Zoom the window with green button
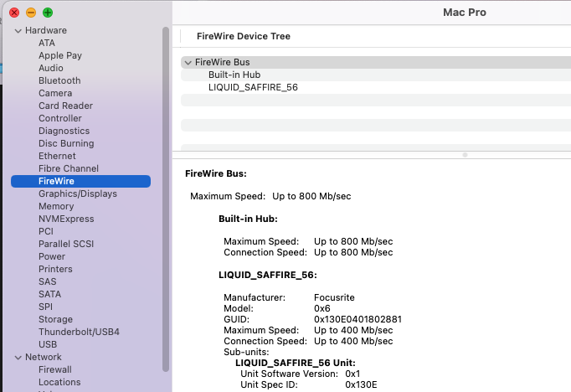Viewport: 571px width, 392px height. 48,13
